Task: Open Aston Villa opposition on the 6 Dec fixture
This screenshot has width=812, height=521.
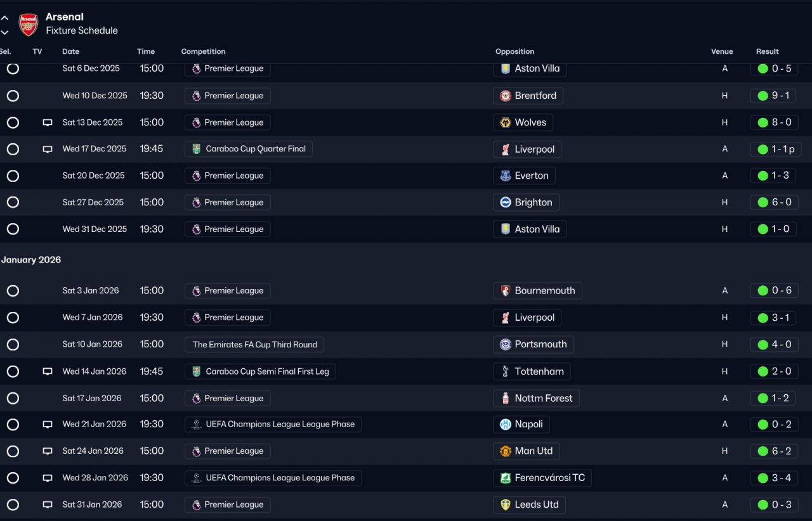Action: (x=530, y=68)
